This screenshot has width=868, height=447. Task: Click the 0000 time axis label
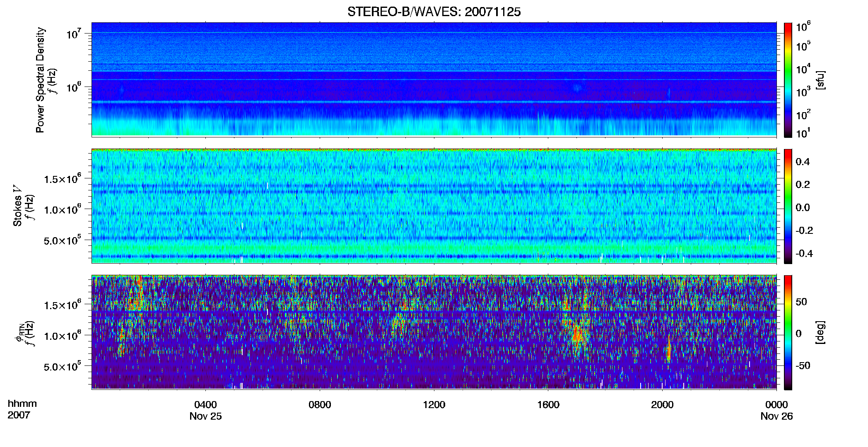click(776, 405)
